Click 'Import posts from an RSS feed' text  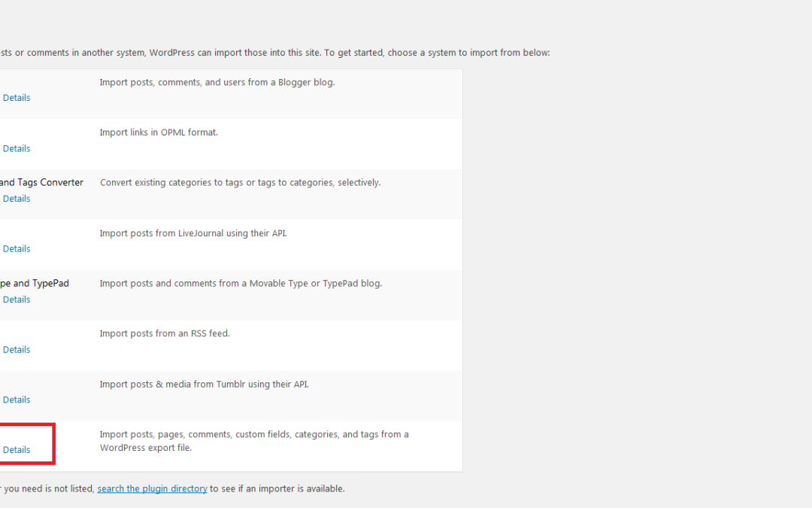(165, 334)
